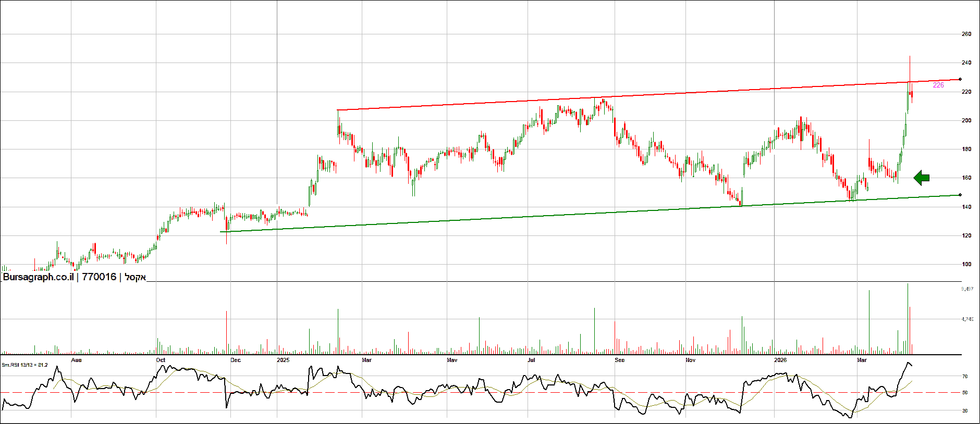Select the Nov date axis label
This screenshot has width=980, height=424.
pos(690,360)
